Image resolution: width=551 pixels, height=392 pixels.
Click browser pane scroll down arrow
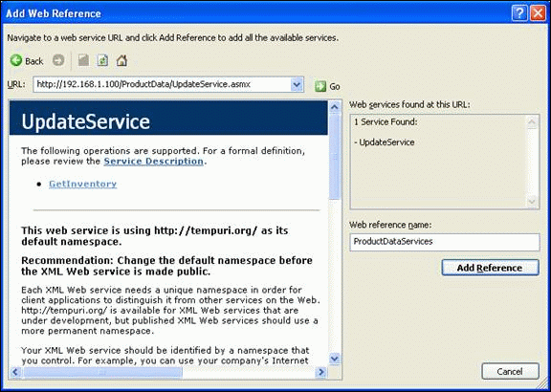point(335,359)
